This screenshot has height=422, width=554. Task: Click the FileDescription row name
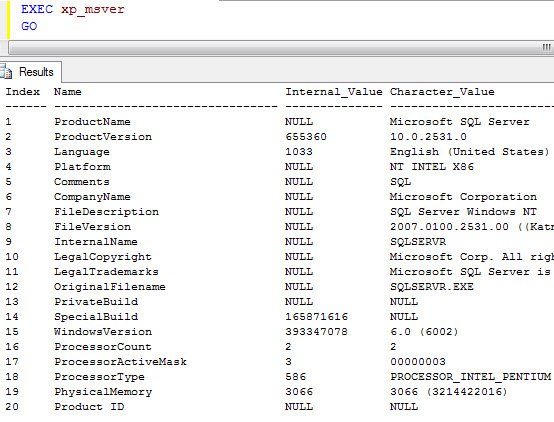point(106,212)
